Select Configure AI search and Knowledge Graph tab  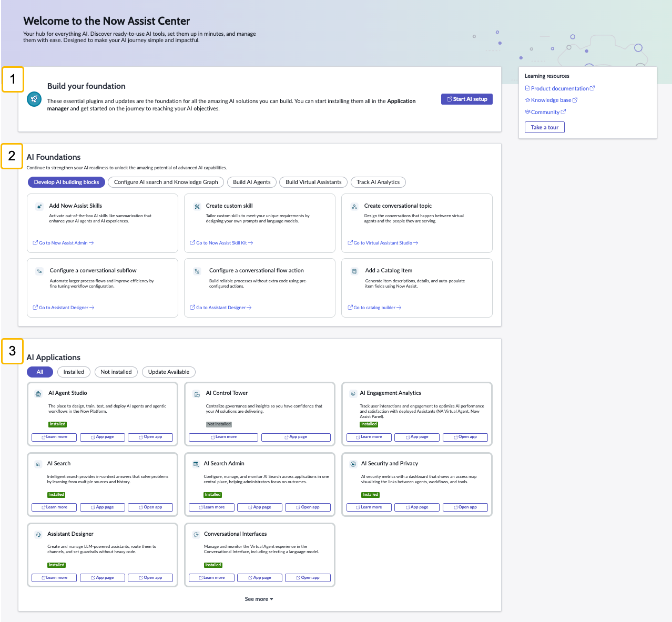tap(166, 182)
